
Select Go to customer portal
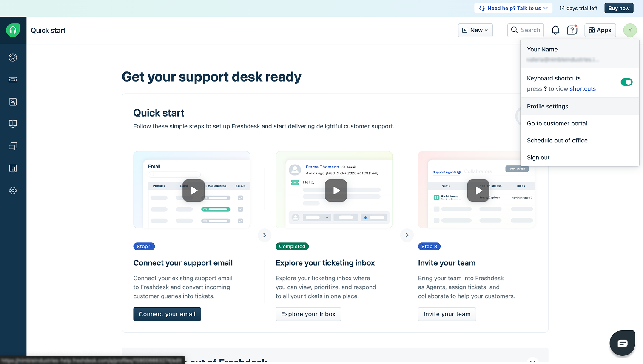click(x=580, y=123)
